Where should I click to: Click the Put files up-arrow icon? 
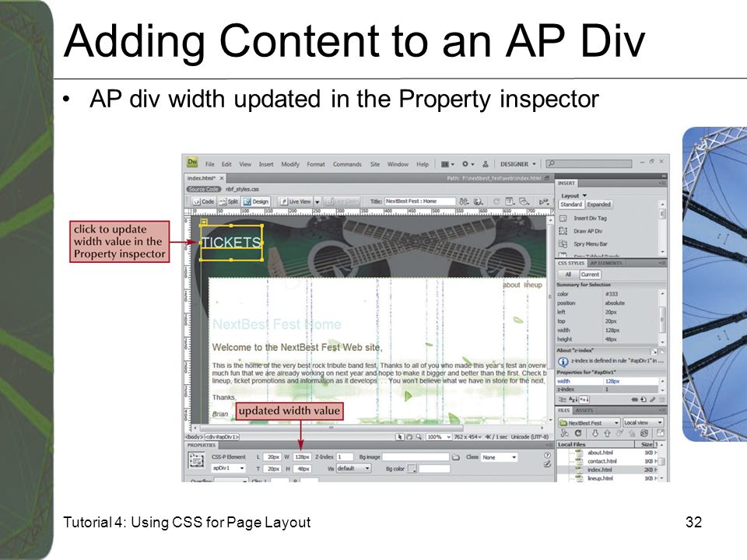607,433
